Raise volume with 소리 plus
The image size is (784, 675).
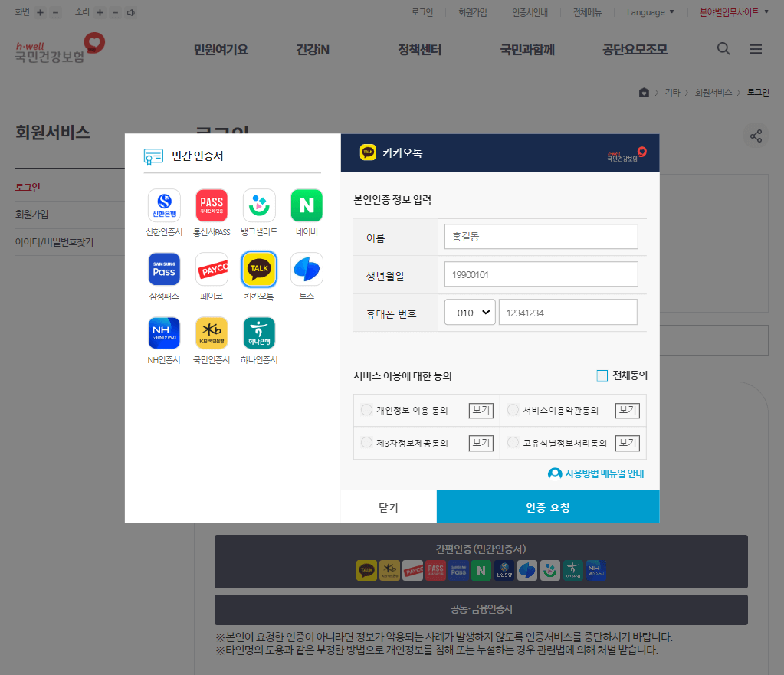pyautogui.click(x=100, y=12)
